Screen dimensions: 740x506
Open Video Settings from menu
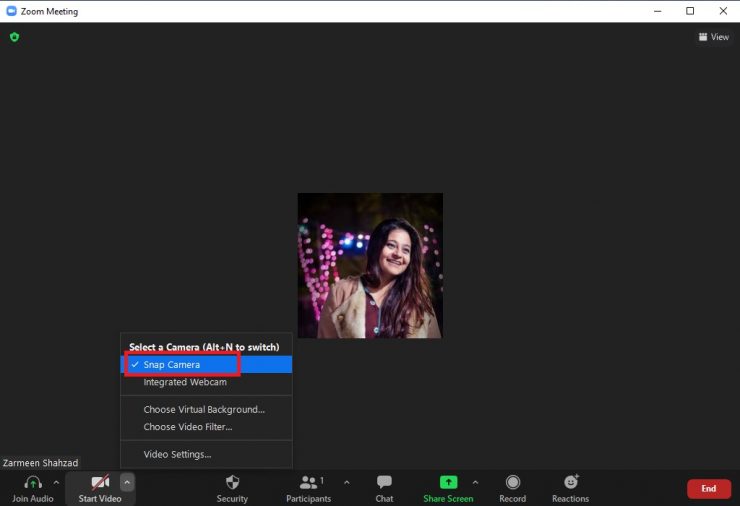point(206,454)
